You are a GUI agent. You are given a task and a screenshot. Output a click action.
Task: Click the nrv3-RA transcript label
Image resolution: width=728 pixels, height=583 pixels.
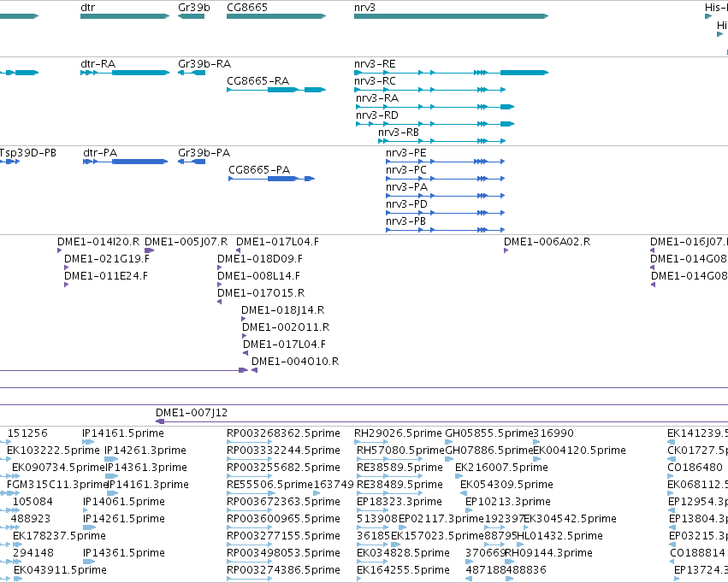[377, 98]
